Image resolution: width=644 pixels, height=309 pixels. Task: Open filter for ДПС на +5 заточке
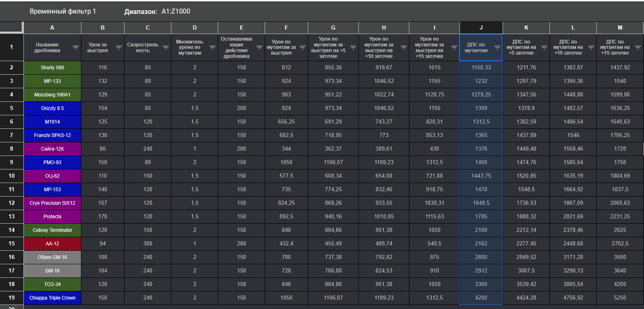[x=544, y=48]
